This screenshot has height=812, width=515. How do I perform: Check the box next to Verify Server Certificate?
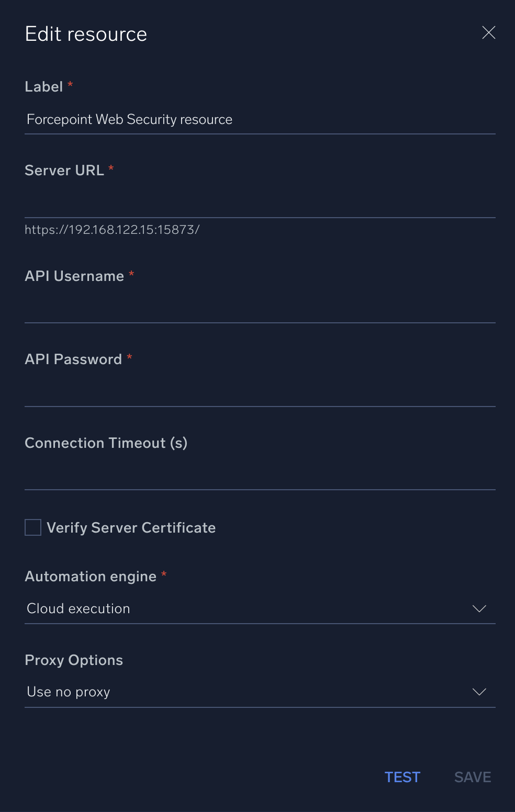coord(32,527)
